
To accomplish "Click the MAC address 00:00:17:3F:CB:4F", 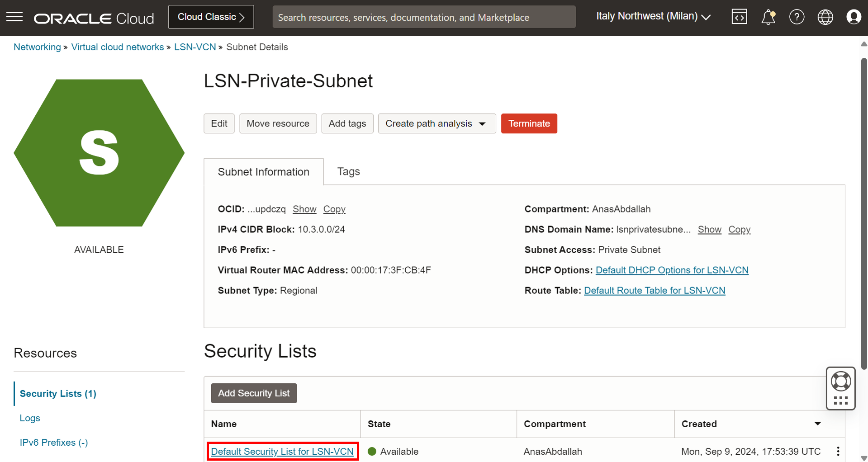I will coord(391,270).
